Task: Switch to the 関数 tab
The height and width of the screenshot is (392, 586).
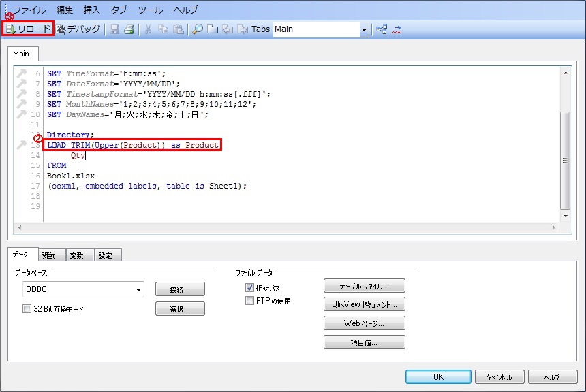Action: (49, 255)
